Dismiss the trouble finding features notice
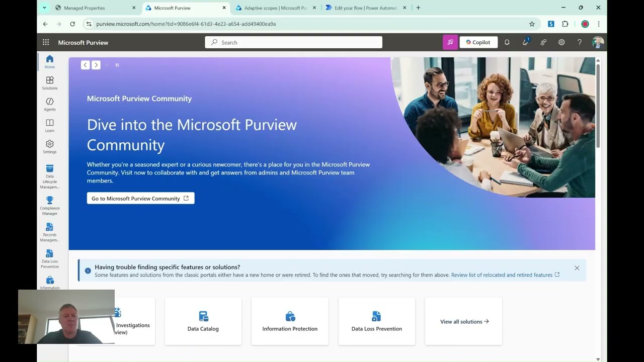 [x=577, y=268]
